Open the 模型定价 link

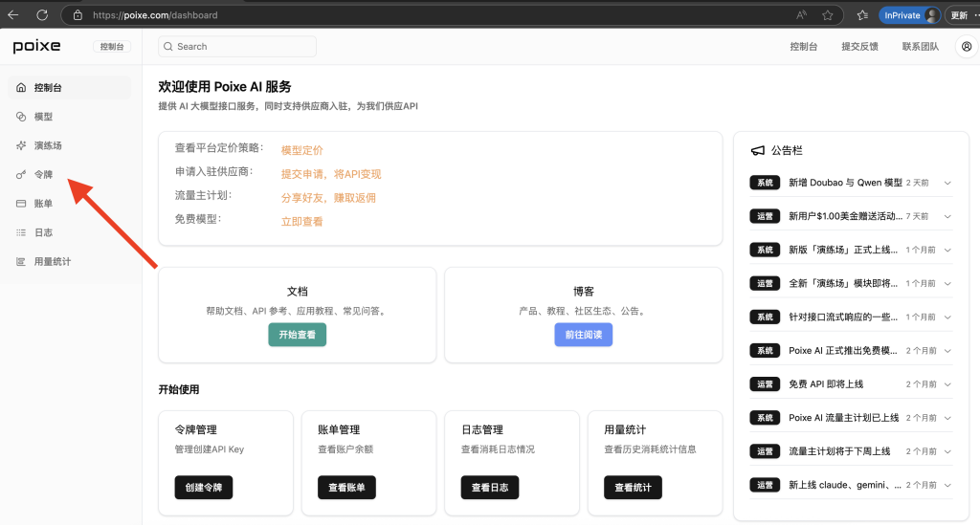[x=301, y=150]
